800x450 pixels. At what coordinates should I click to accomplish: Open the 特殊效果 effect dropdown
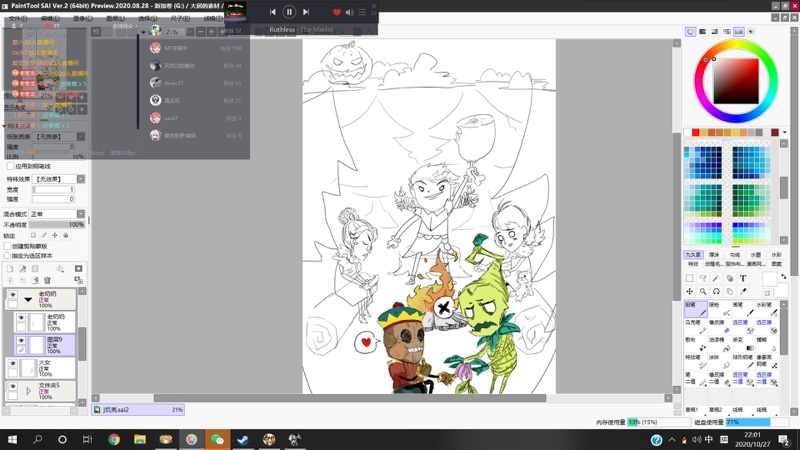tap(59, 179)
